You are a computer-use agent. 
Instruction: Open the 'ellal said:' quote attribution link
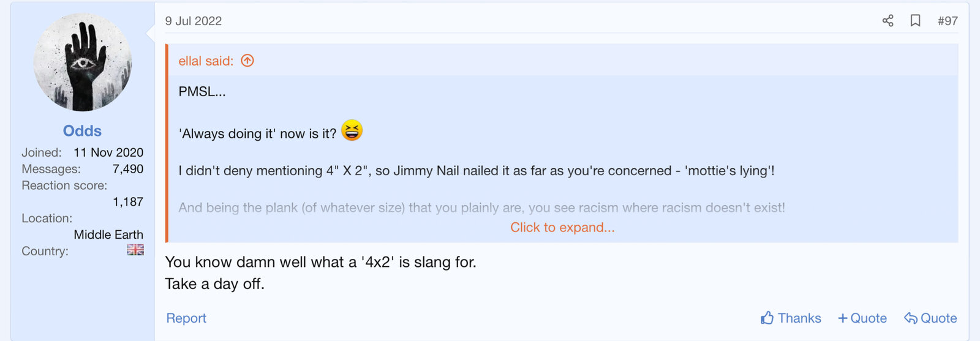(x=206, y=61)
